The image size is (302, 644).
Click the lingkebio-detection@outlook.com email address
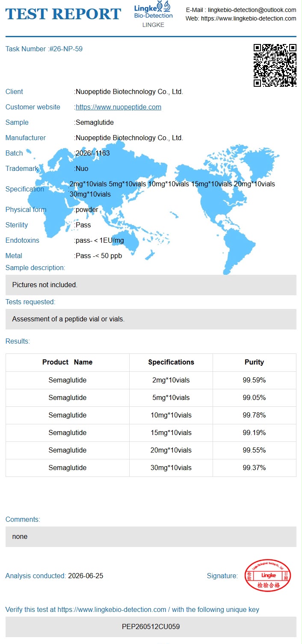[x=252, y=10]
